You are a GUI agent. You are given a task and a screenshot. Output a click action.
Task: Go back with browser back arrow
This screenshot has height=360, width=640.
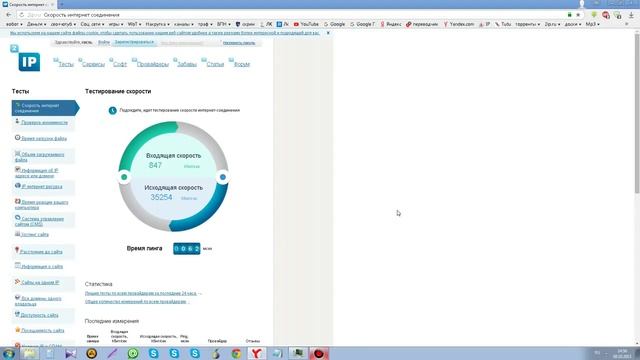9,15
